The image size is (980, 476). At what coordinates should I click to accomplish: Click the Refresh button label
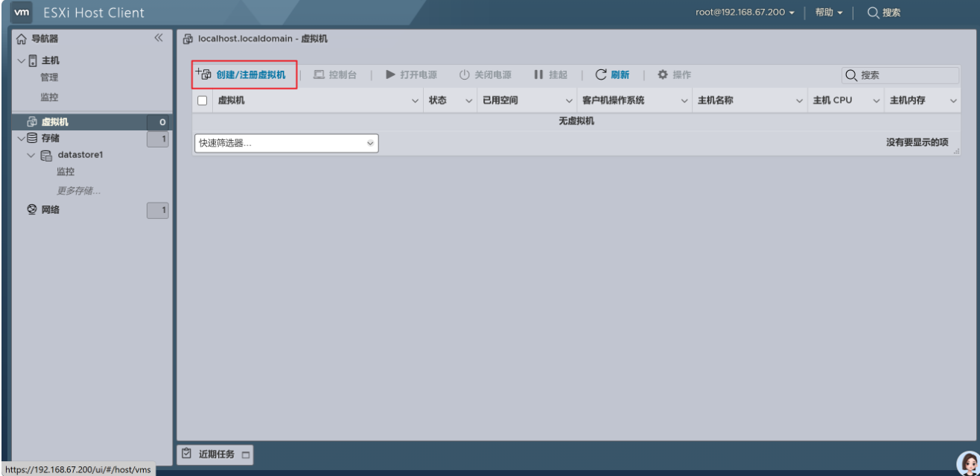pos(620,74)
